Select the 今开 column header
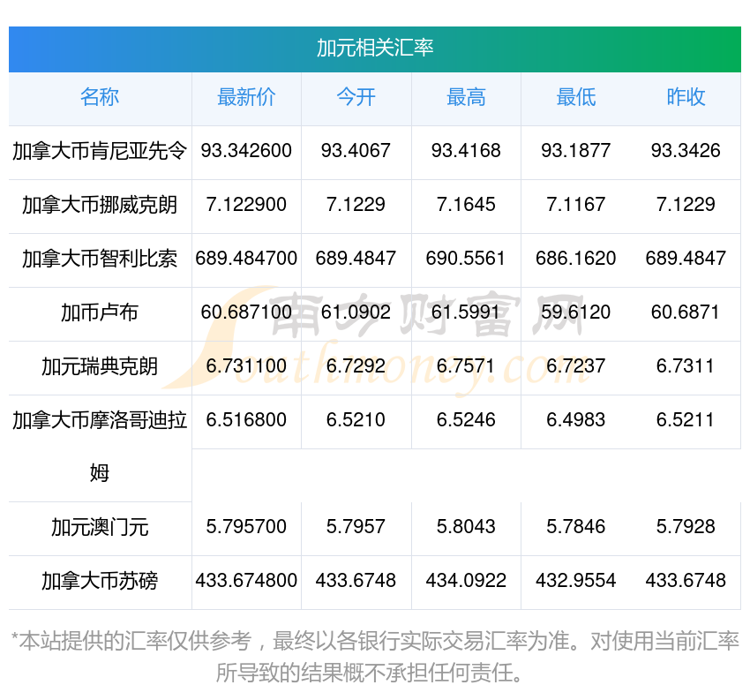This screenshot has height=700, width=750. pyautogui.click(x=356, y=97)
